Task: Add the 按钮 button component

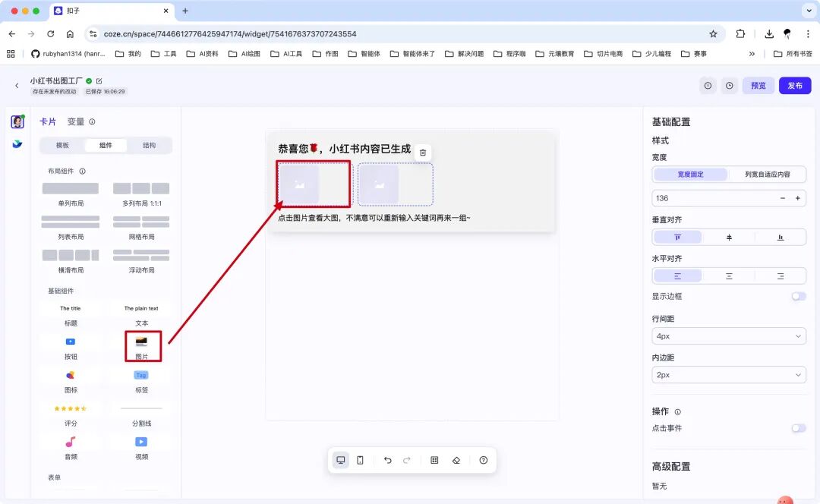Action: pos(71,348)
